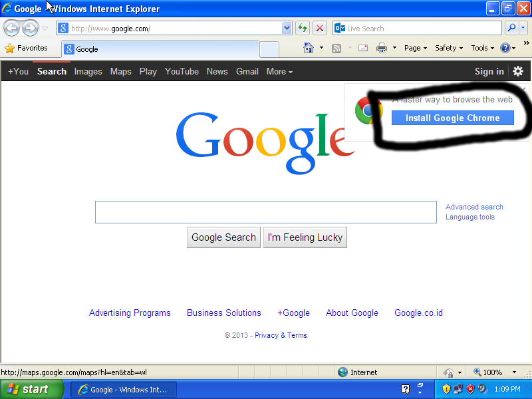This screenshot has height=399, width=532.
Task: Open Maps in Google top bar
Action: (x=120, y=71)
